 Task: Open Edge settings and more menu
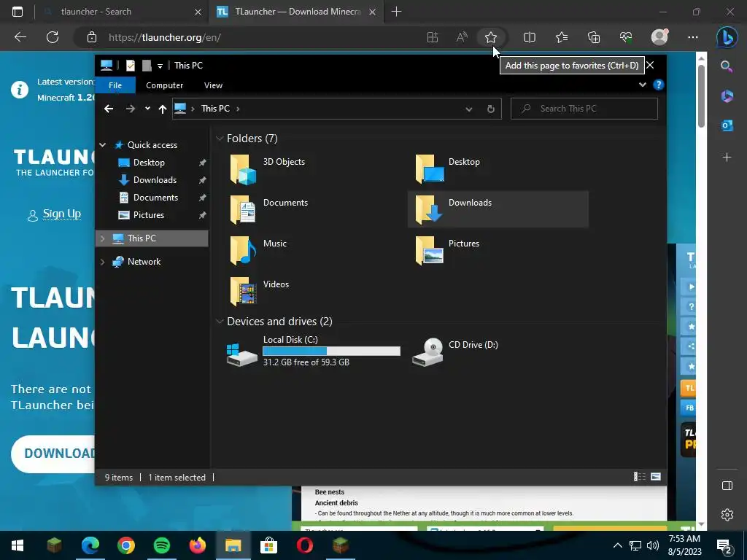(693, 37)
